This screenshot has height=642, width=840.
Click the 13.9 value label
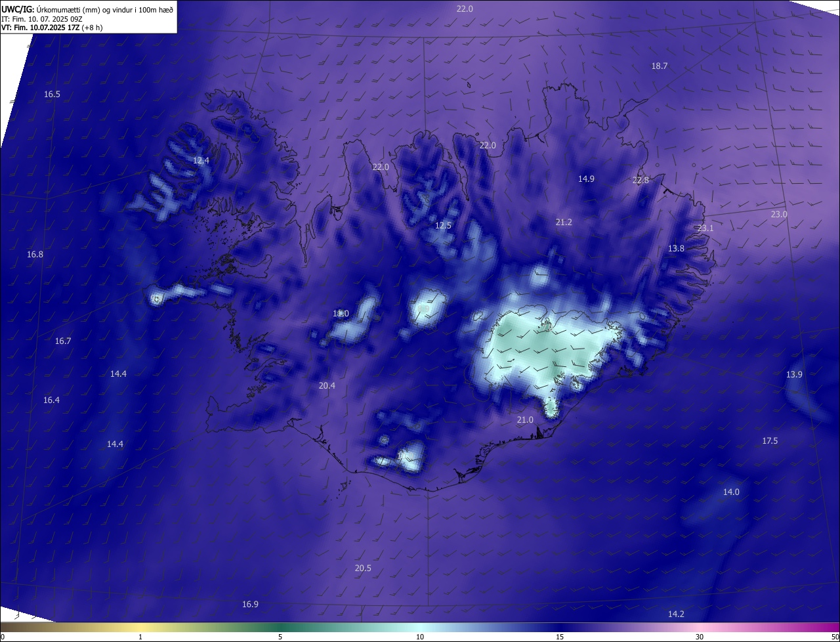click(x=794, y=374)
